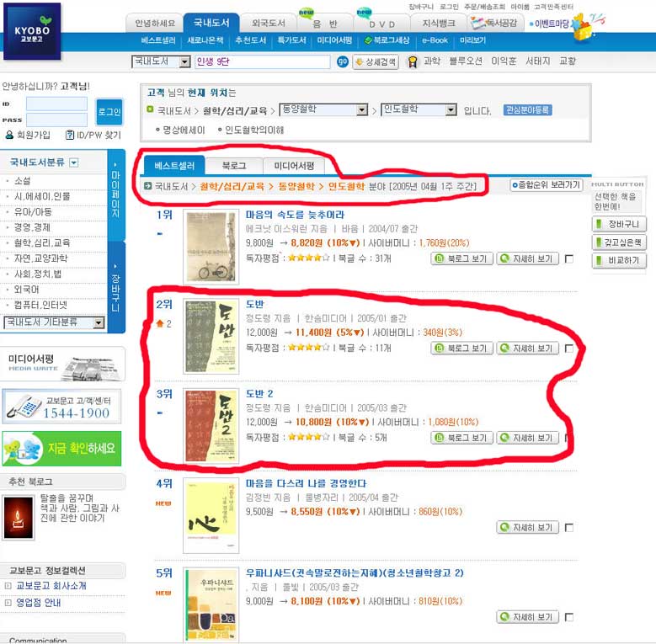
Task: Click the 이벤트마당 gift box icon
Action: coord(584,29)
